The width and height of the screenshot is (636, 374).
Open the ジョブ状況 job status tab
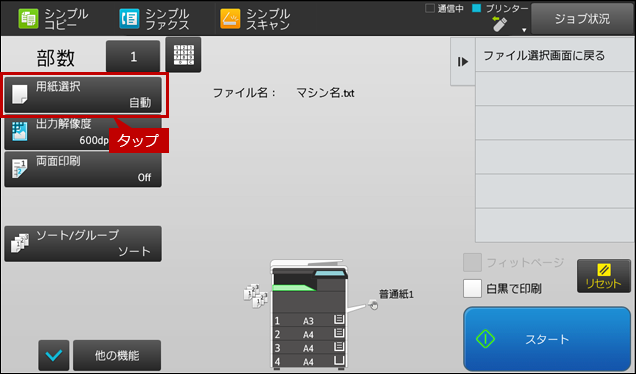(x=582, y=19)
